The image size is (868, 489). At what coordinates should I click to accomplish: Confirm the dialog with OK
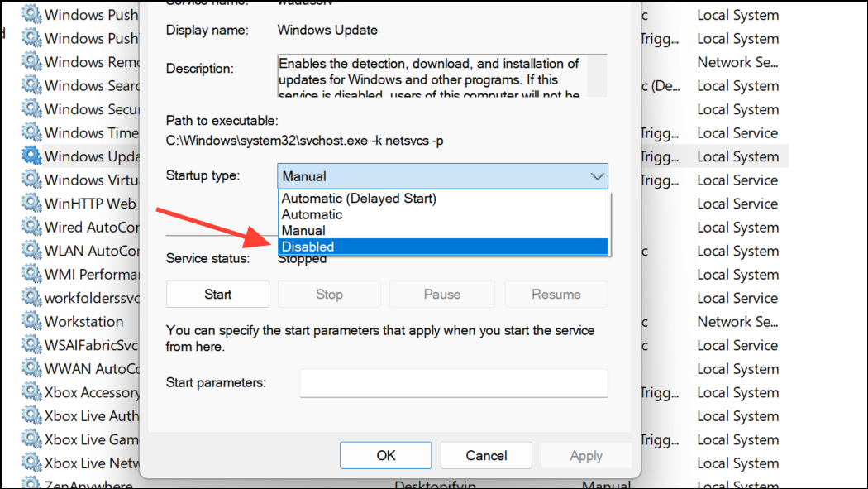point(386,455)
